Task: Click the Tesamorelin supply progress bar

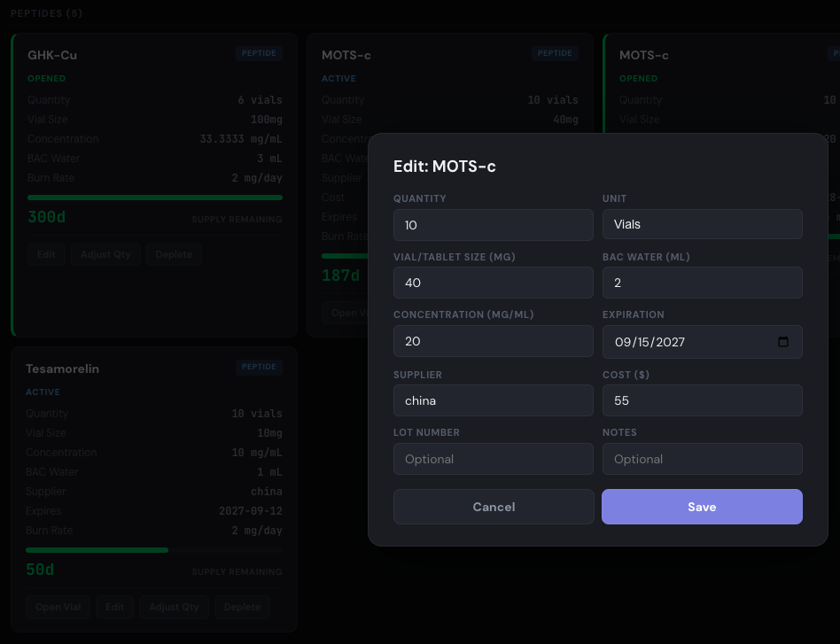Action: click(x=154, y=550)
